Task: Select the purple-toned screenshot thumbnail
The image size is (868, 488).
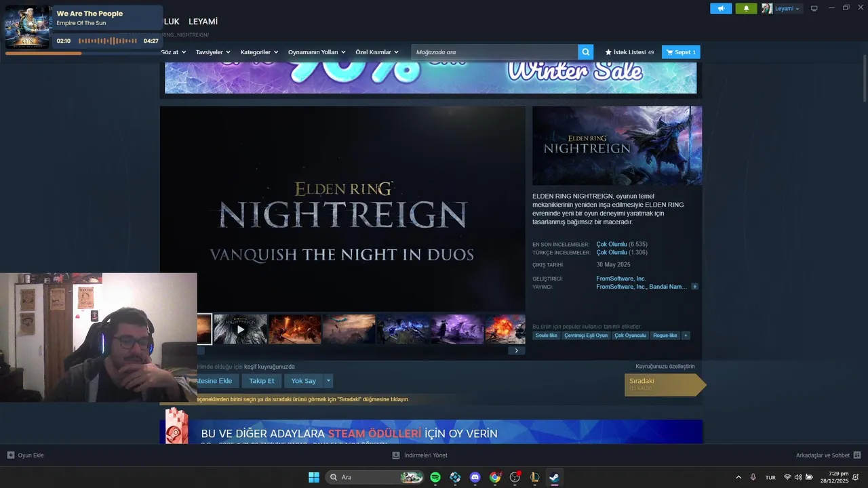Action: [x=458, y=329]
